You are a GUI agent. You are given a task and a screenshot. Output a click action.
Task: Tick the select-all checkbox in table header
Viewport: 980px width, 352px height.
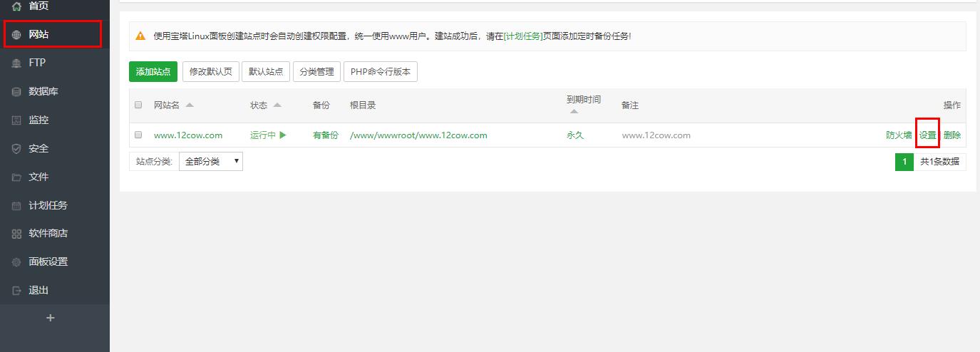coord(138,105)
